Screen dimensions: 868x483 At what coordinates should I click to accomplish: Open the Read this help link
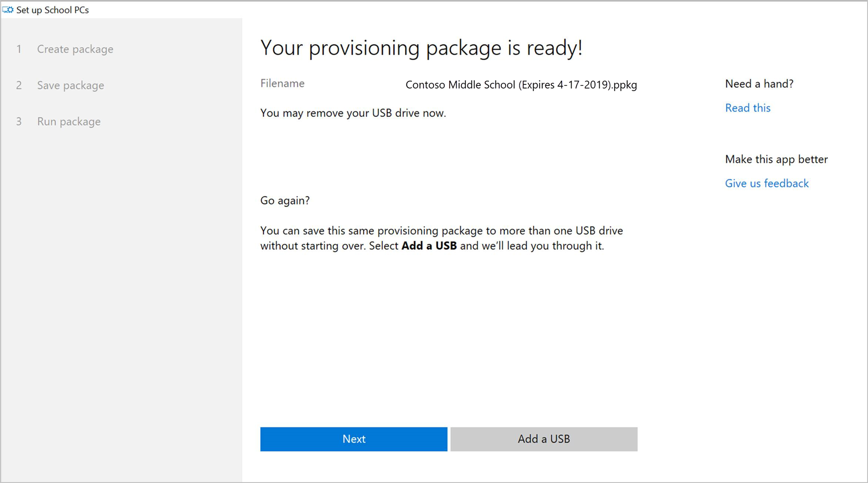pyautogui.click(x=747, y=108)
